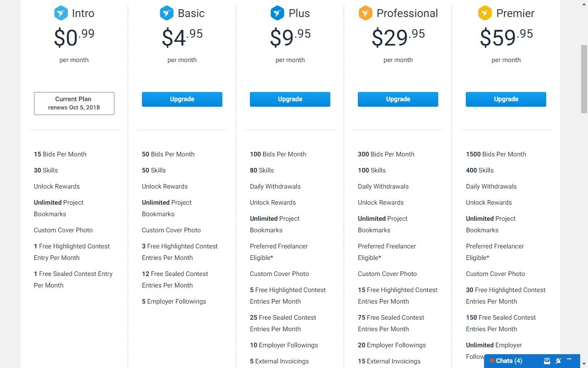Click the Current Plan renewal box
This screenshot has width=588, height=368.
74,103
